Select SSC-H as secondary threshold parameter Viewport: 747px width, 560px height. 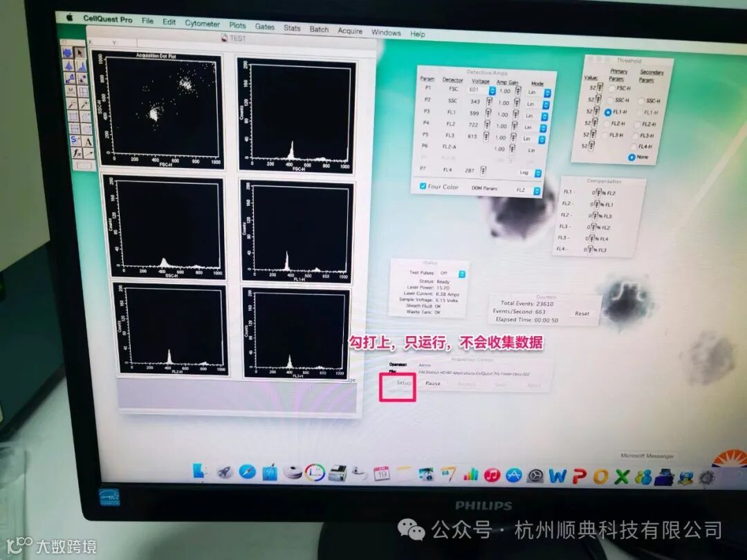point(641,102)
